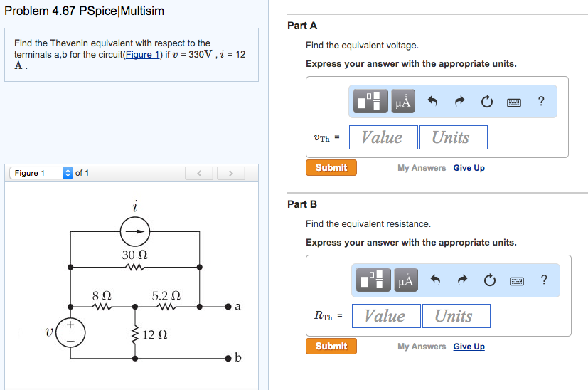Viewport: 588px width, 390px height.
Task: Open µÅ symbols palette in Part A
Action: [403, 101]
